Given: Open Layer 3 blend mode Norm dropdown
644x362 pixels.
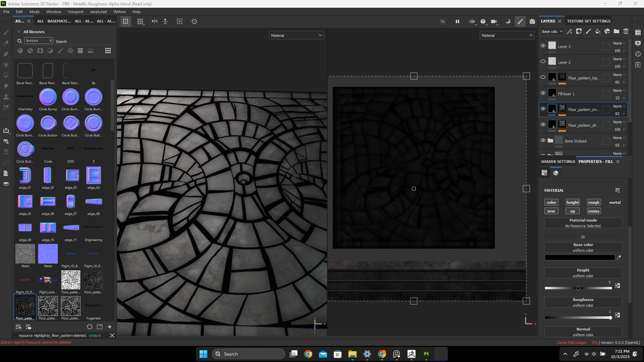Looking at the screenshot, I should [x=619, y=43].
